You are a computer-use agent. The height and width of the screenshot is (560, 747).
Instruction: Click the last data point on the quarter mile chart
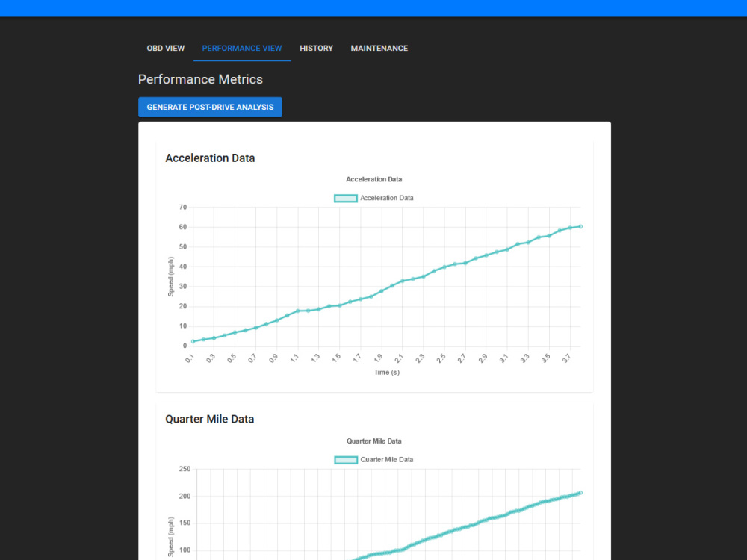pos(580,493)
